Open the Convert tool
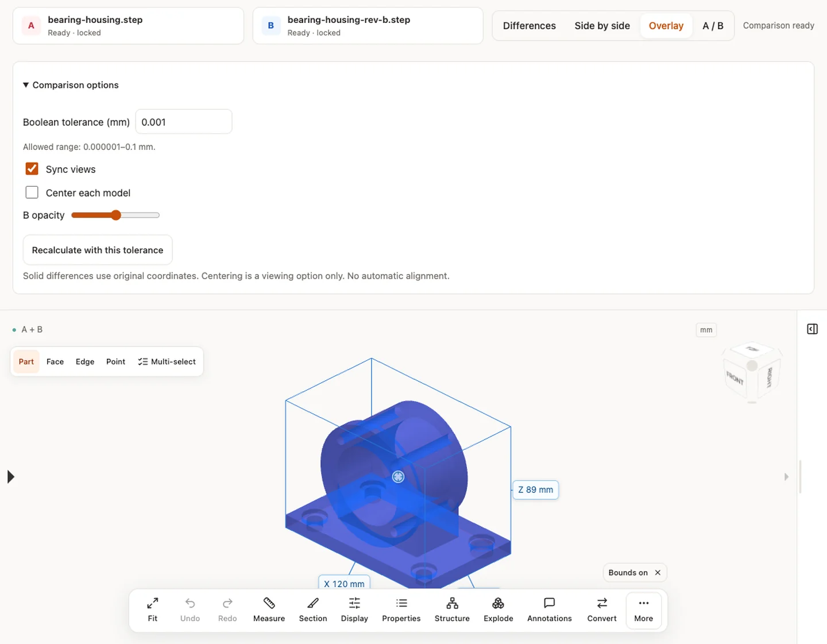 point(602,610)
